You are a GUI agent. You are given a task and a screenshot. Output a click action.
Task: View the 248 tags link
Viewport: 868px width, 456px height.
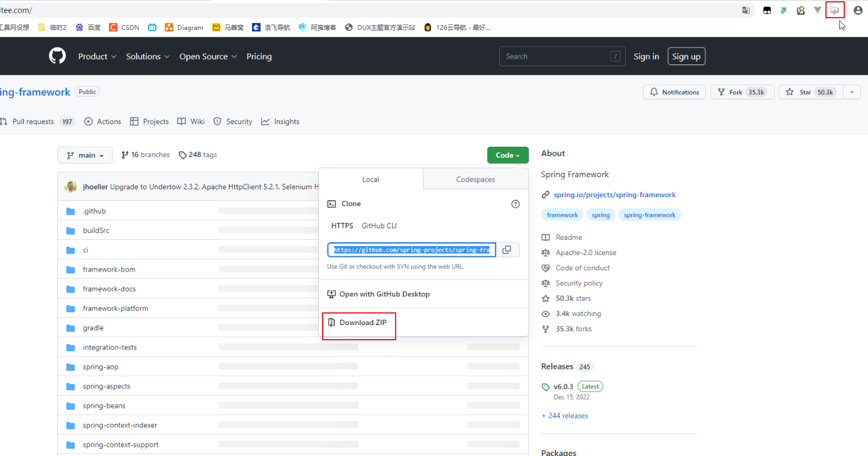pyautogui.click(x=198, y=155)
